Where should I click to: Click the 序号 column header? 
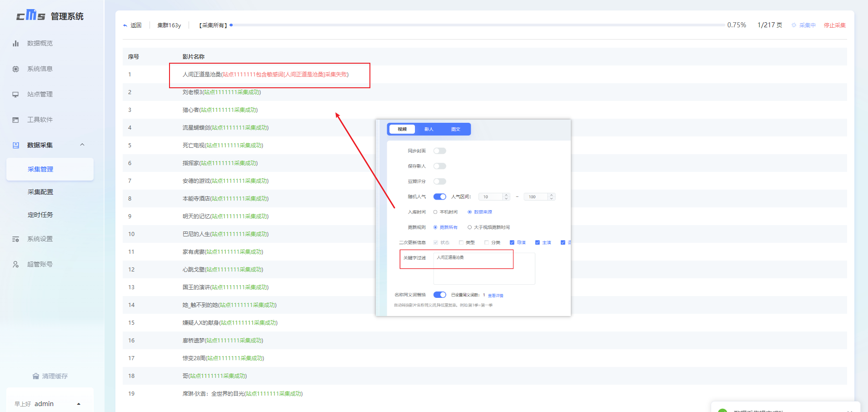134,56
